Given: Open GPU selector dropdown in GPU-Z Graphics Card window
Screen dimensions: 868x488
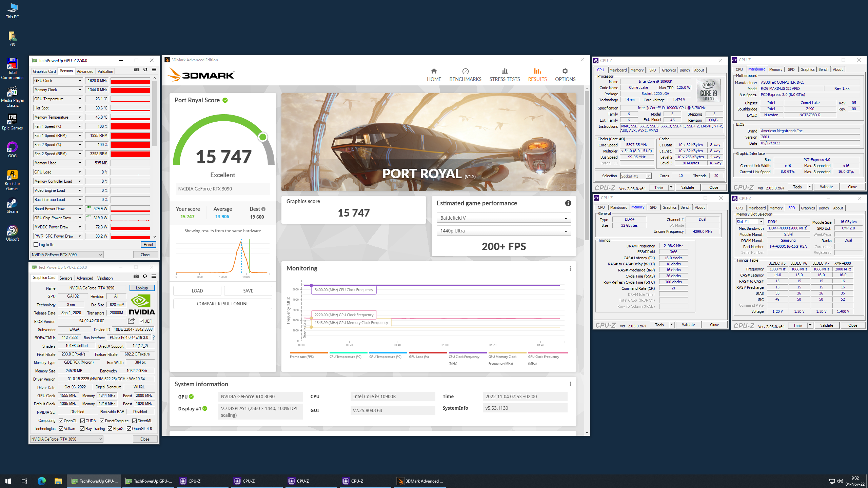Looking at the screenshot, I should (x=66, y=439).
